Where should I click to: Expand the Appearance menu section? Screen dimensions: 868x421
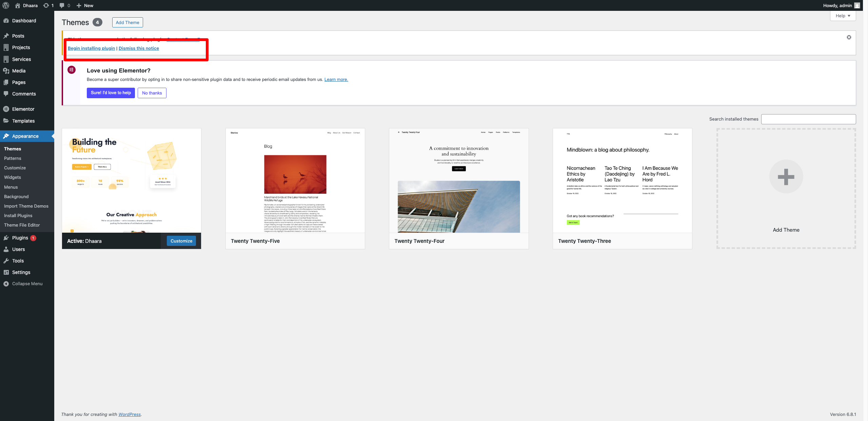[25, 136]
